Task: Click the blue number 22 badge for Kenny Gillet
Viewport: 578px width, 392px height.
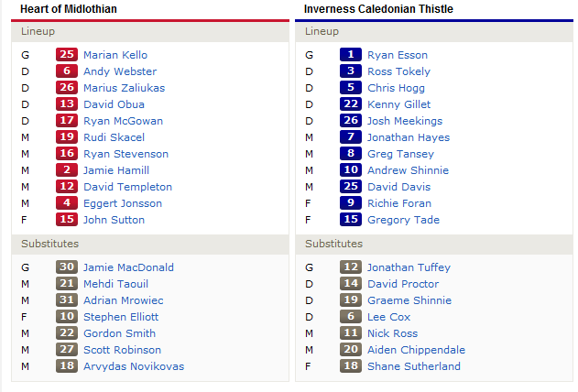Action: pyautogui.click(x=351, y=104)
